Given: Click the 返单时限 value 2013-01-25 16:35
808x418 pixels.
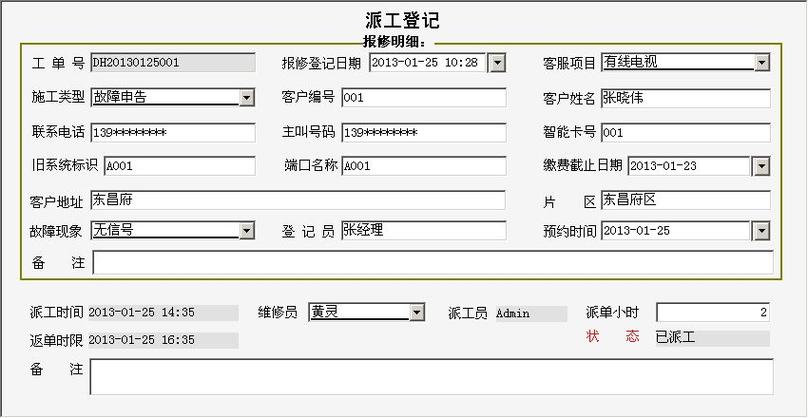Looking at the screenshot, I should pyautogui.click(x=163, y=340).
